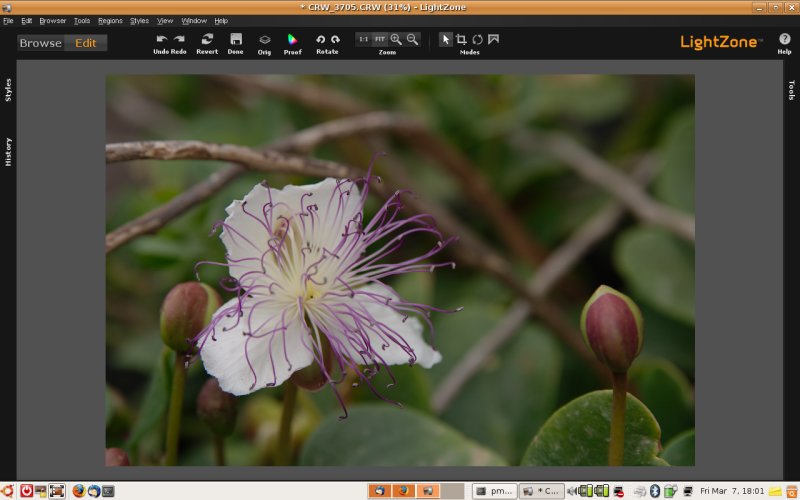This screenshot has width=800, height=500.
Task: Click the flower photo in the canvas
Action: coord(400,270)
